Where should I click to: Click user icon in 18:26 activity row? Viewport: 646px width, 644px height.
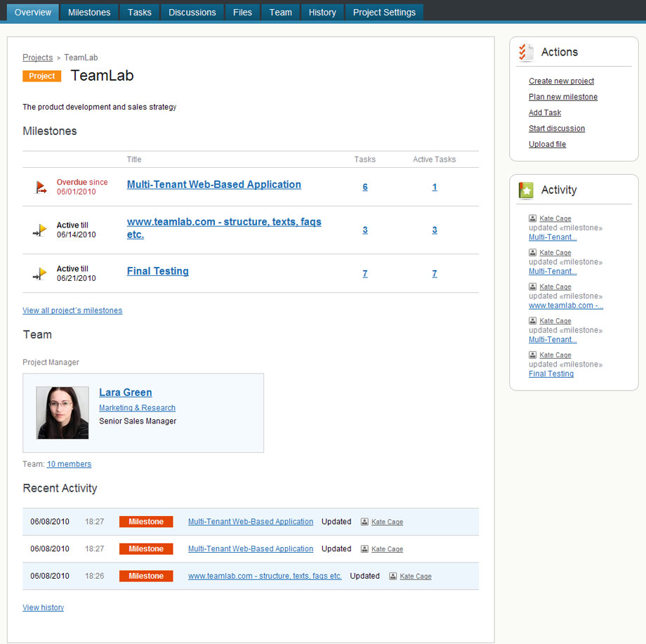(393, 576)
